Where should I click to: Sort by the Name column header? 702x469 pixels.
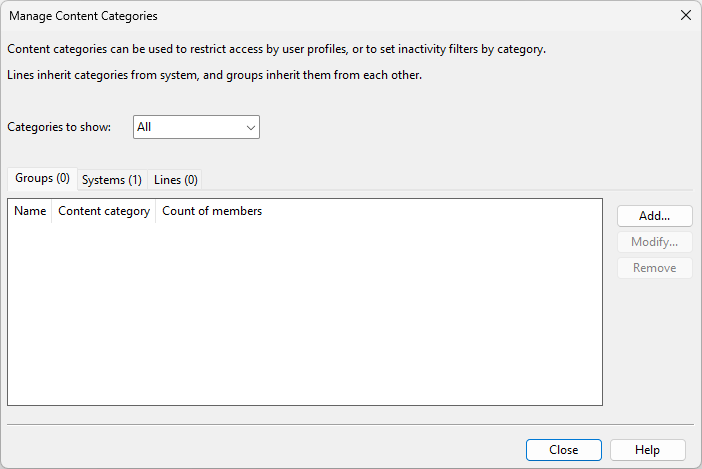pos(30,211)
